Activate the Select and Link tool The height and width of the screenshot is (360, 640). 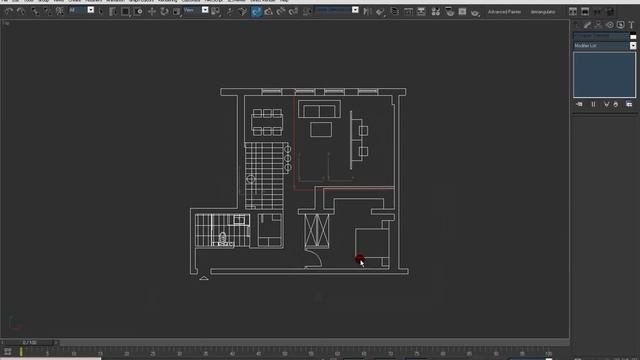tap(36, 11)
